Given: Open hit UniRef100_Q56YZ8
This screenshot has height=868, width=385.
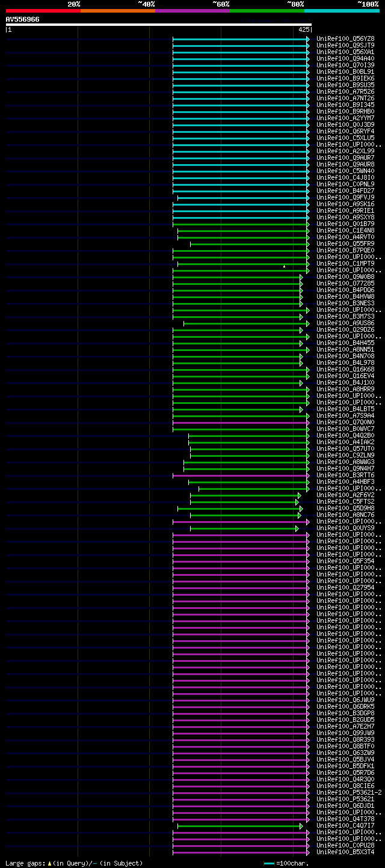Looking at the screenshot, I should click(345, 38).
